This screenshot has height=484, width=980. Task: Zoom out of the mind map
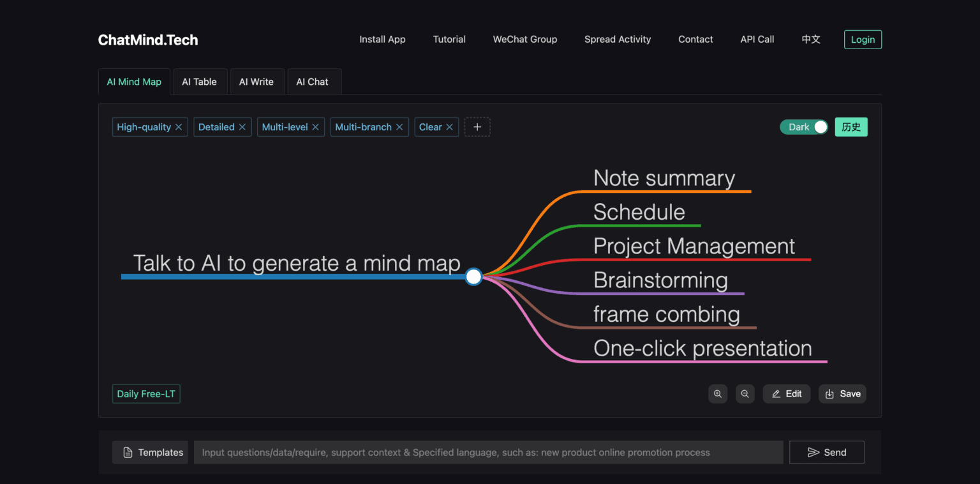tap(745, 394)
